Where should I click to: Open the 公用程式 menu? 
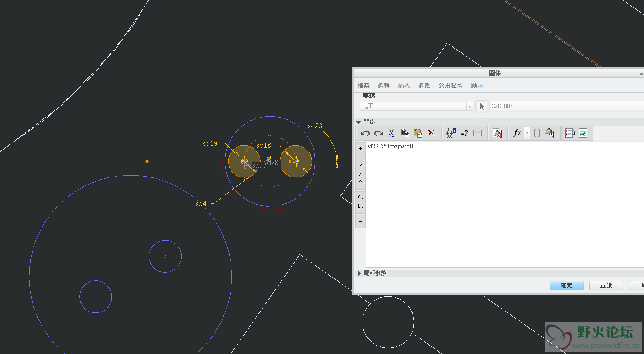coord(450,85)
